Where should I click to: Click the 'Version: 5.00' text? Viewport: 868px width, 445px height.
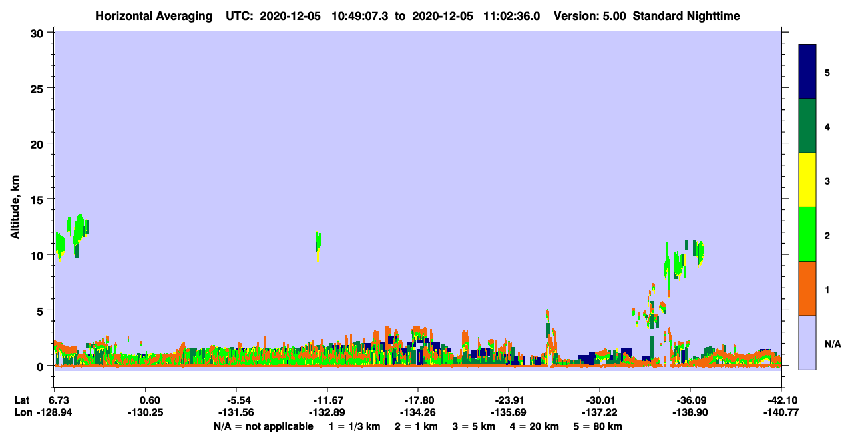pos(590,16)
